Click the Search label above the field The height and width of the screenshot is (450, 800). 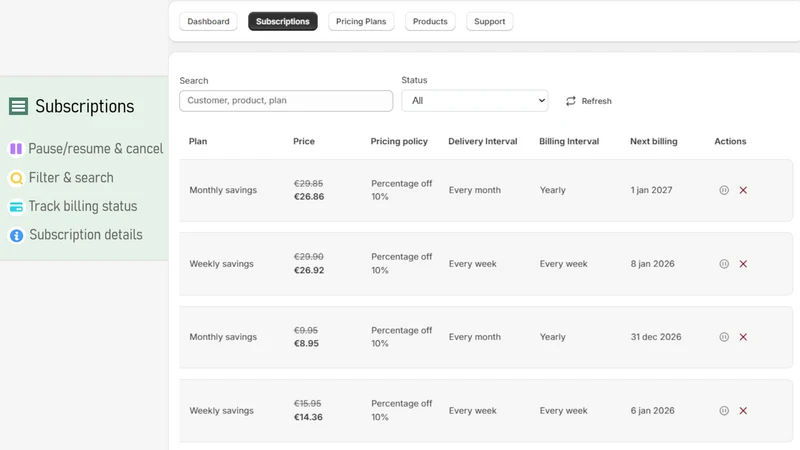point(193,81)
